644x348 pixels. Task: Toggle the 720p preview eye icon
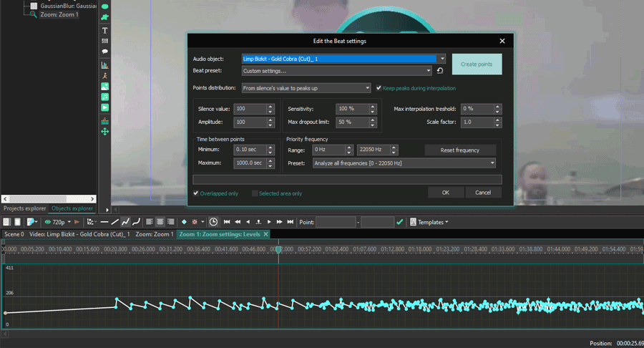pos(48,222)
